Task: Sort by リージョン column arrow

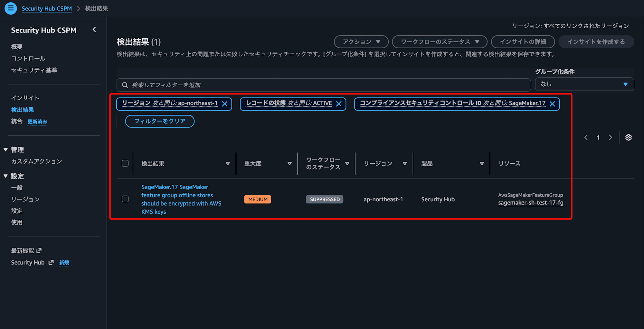Action: tap(405, 164)
